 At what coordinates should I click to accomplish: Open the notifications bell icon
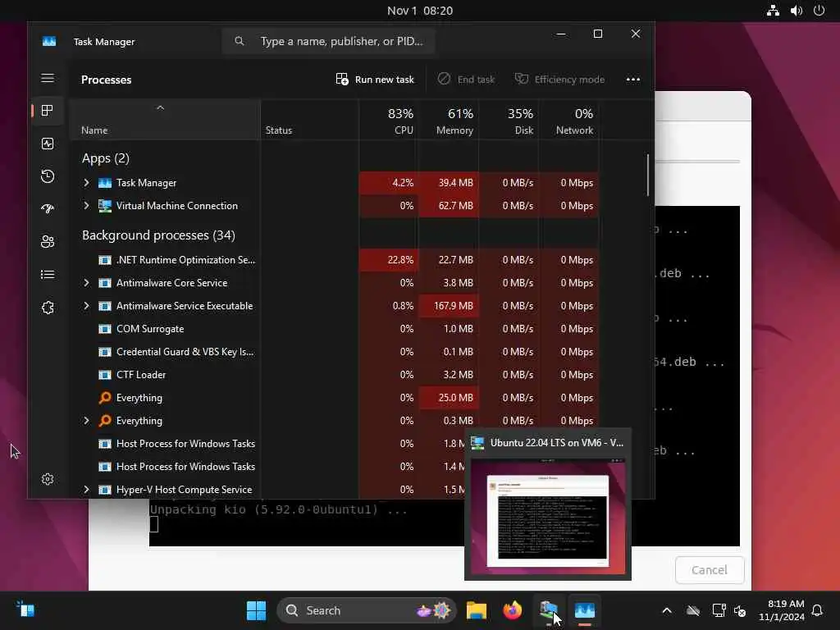pos(818,610)
